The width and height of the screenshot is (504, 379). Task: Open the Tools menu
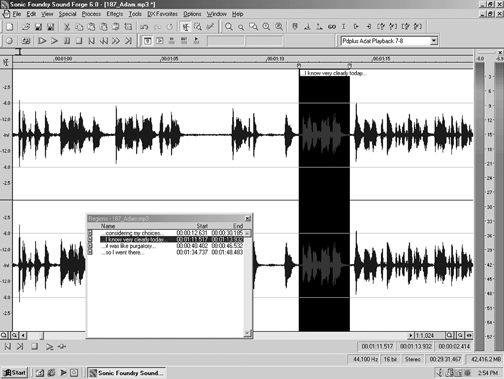coord(135,14)
